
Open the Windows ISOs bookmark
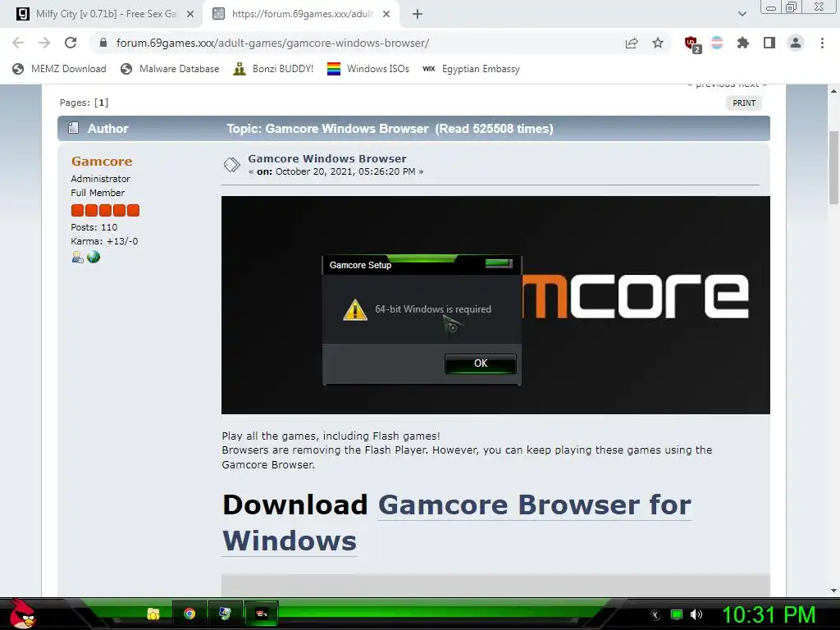[368, 69]
